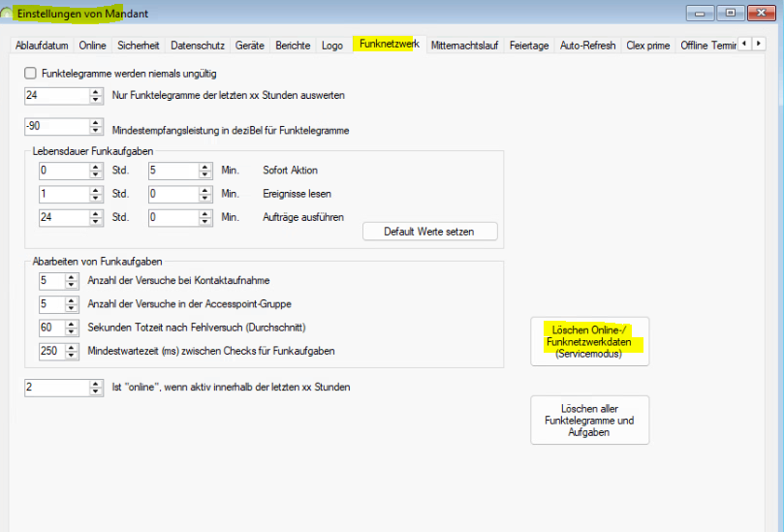Increase Sofort Aktion minutes value
784x532 pixels.
tap(204, 166)
